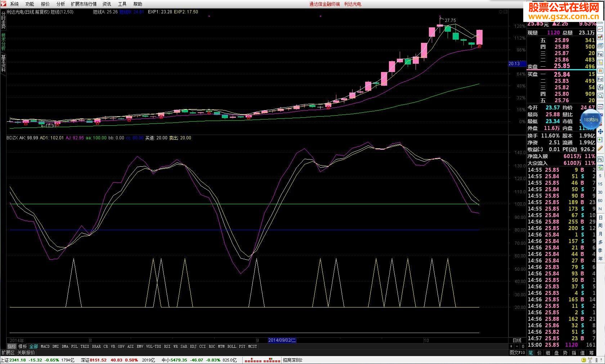605x364 pixels.
Task: Click the tree structure icon in right toolbar
Action: (x=600, y=62)
